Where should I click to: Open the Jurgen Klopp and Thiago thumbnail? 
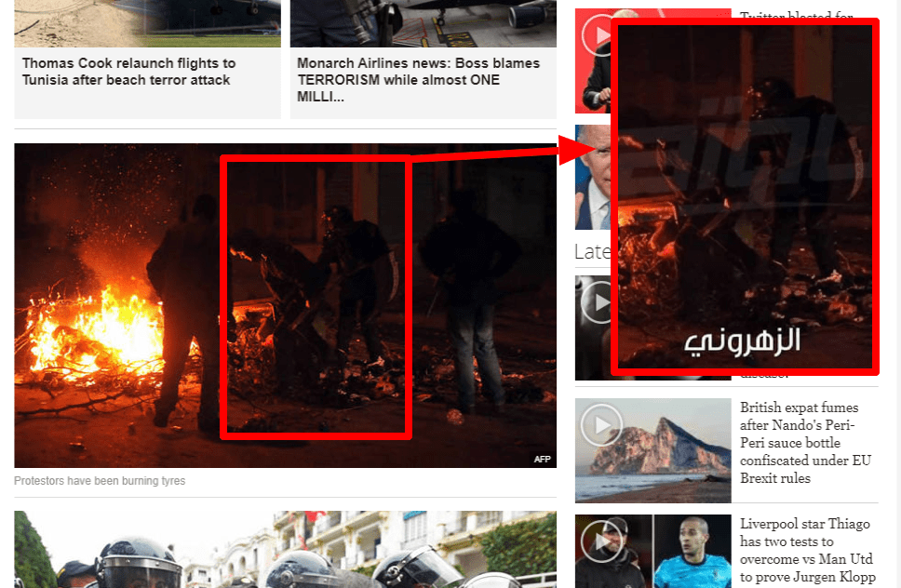pyautogui.click(x=652, y=551)
